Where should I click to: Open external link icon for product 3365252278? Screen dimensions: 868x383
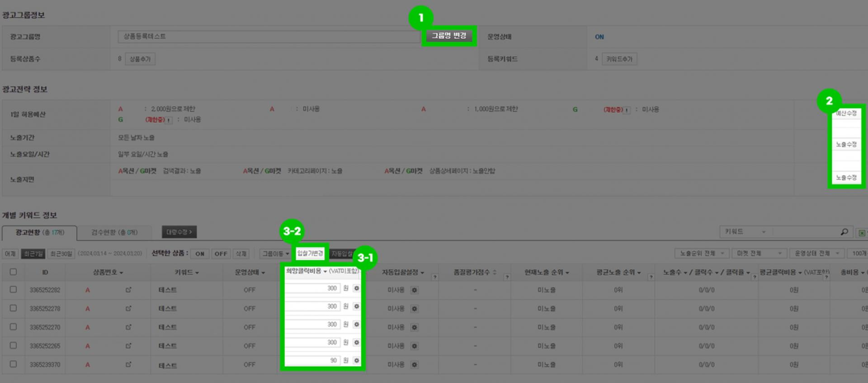128,308
